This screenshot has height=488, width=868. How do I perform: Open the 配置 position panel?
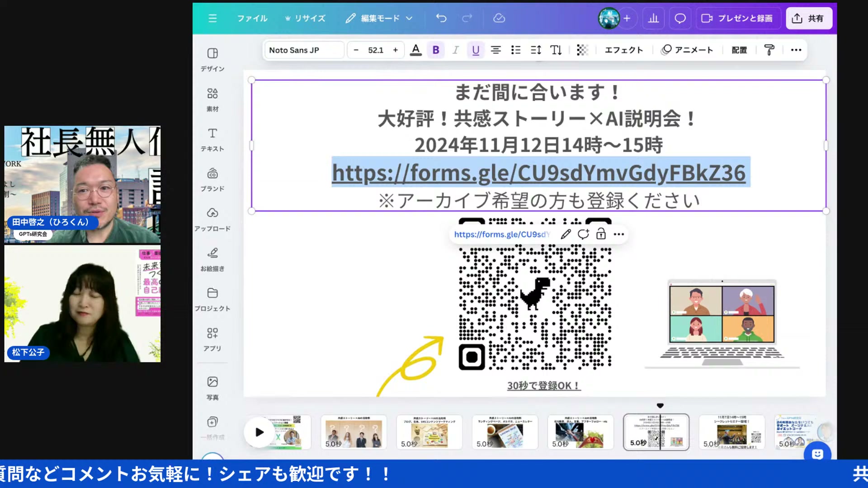[739, 50]
